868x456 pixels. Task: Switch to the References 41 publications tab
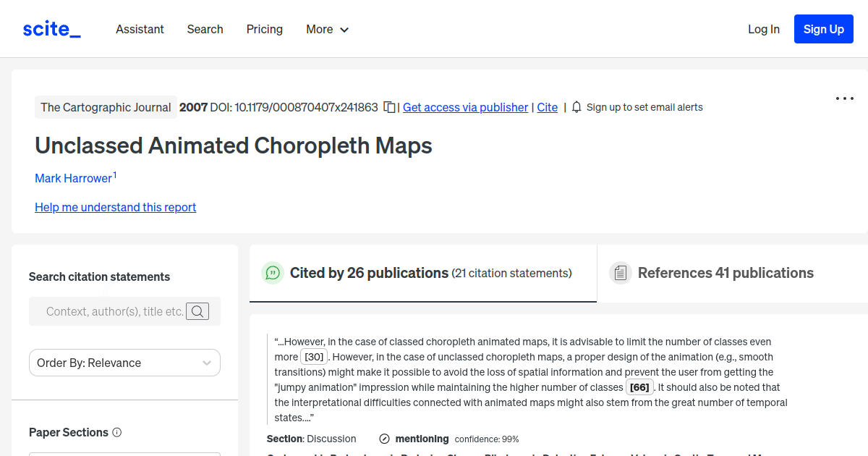[x=726, y=273]
